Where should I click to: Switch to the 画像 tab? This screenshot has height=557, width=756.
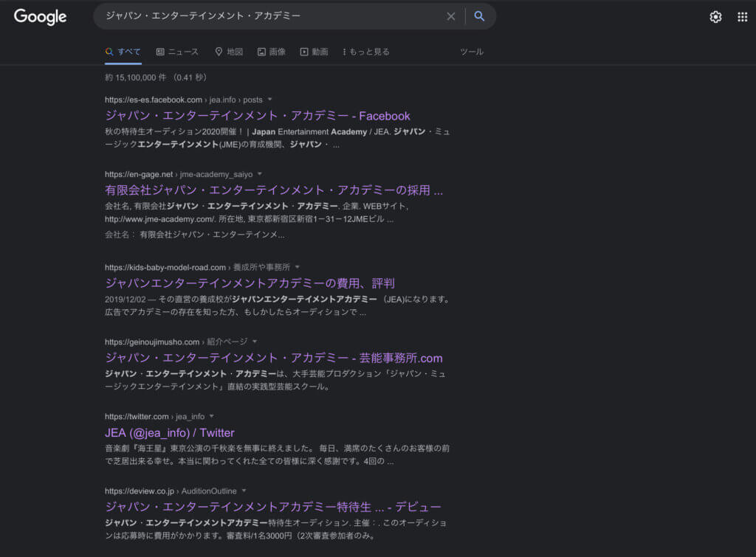pos(272,52)
